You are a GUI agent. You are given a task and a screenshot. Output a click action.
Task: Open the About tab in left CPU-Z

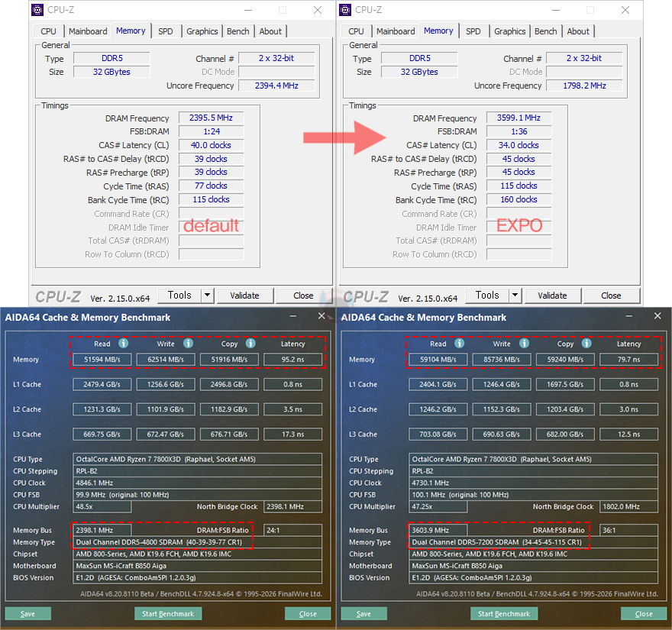pos(270,31)
